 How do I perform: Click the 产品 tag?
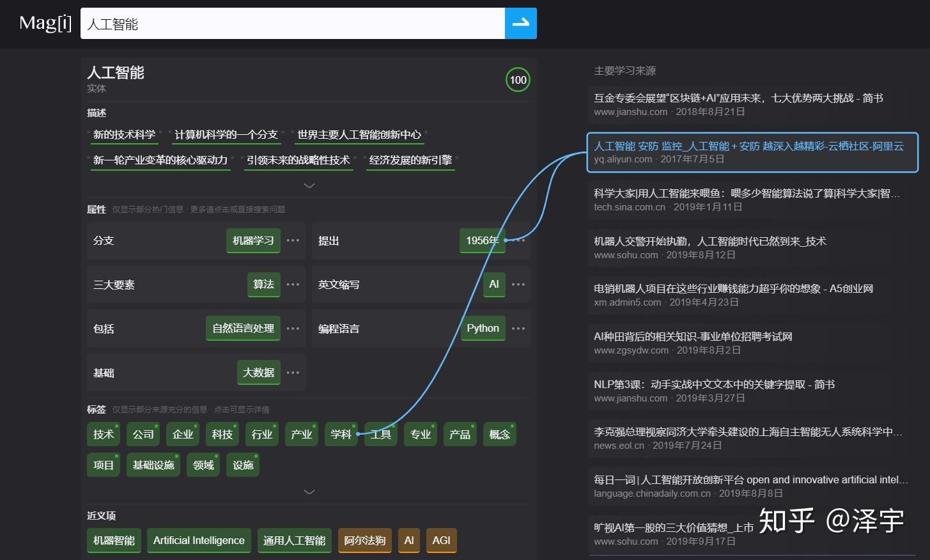[460, 435]
